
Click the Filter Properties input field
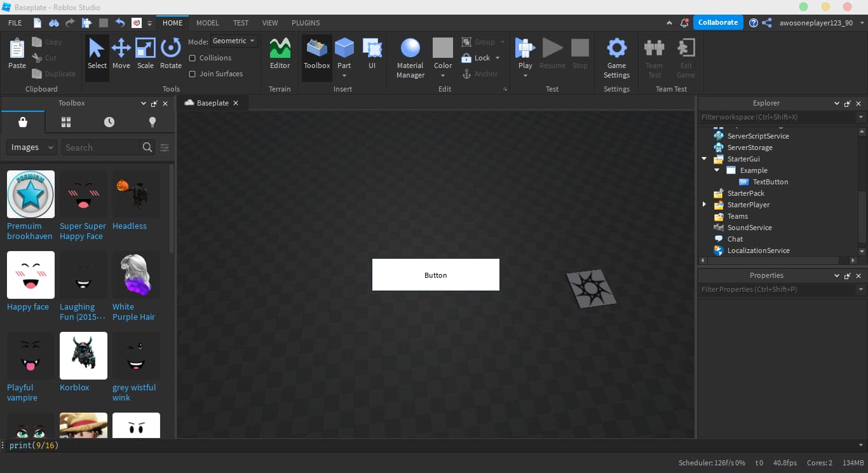coord(778,289)
